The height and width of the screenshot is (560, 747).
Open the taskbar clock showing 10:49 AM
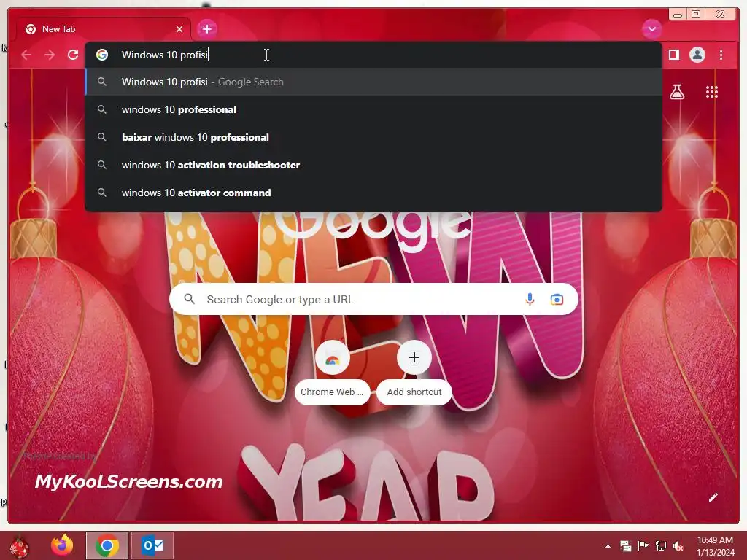(716, 546)
